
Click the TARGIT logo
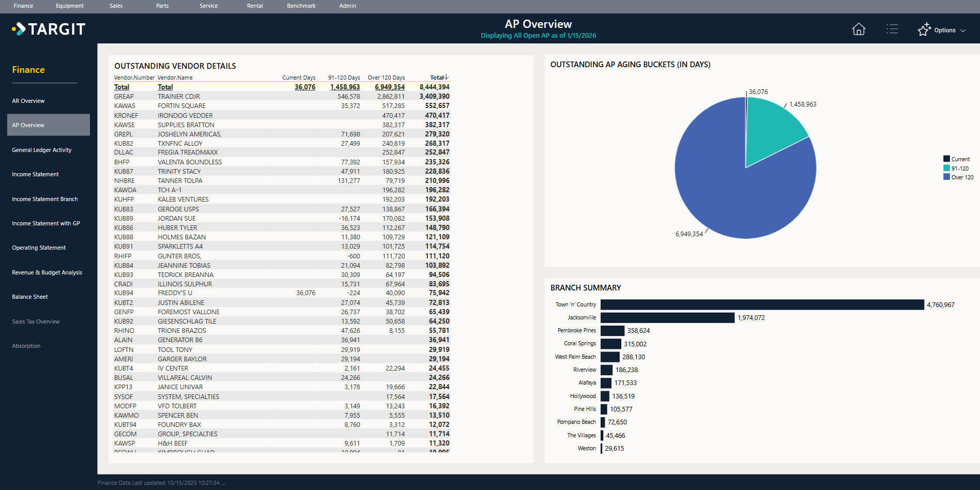[x=49, y=29]
